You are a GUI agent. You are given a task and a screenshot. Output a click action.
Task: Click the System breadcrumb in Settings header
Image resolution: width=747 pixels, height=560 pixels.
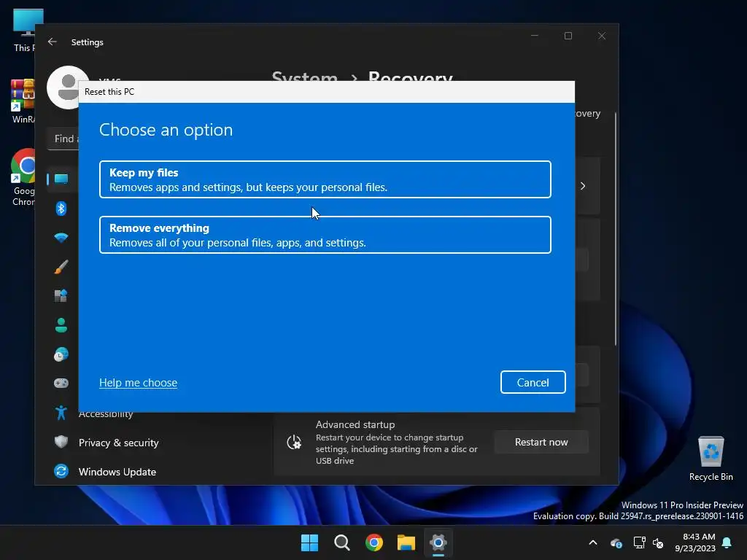[304, 76]
